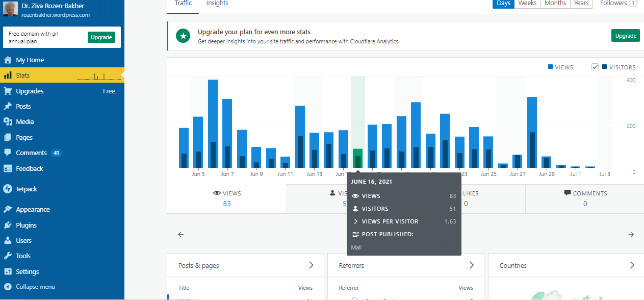Click the tallest bar for Jun 6
644x300 pixels.
coord(213,123)
